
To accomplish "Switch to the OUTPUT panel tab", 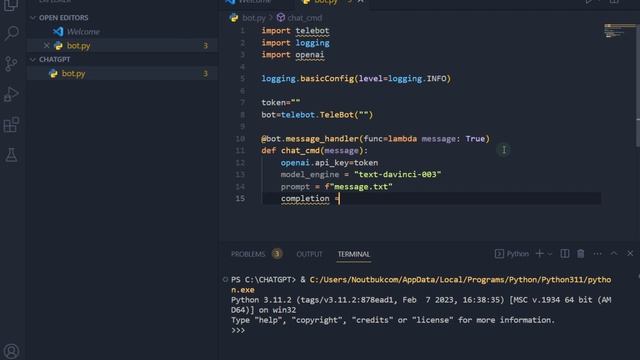I will [x=309, y=254].
